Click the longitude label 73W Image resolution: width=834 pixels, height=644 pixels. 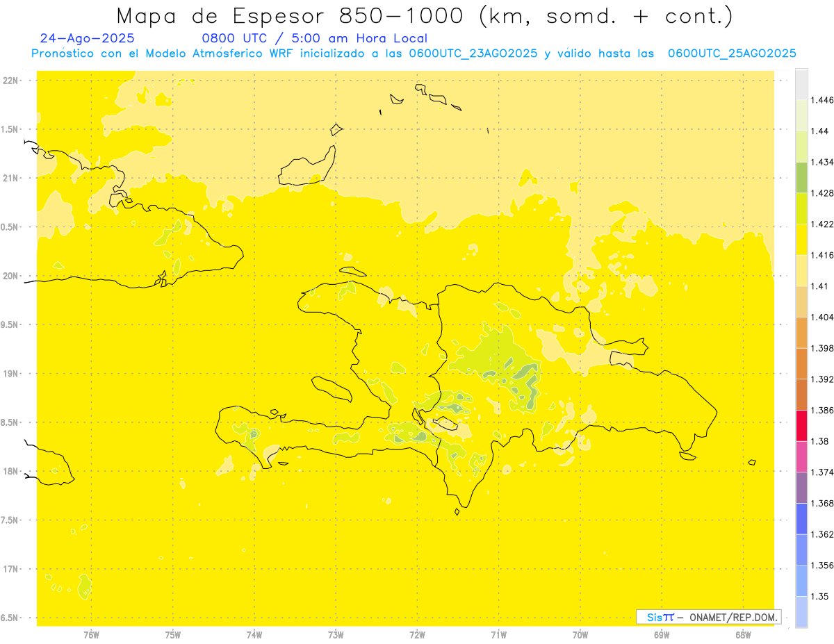336,635
